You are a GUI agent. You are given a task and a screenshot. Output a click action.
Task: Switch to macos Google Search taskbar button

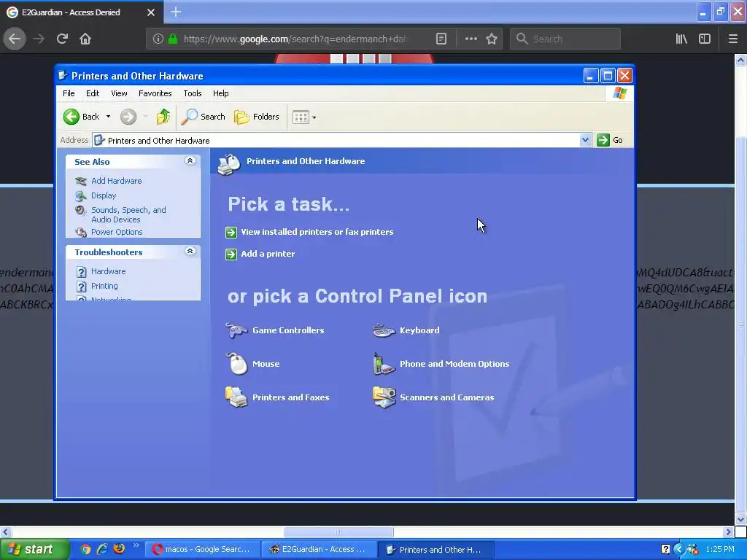(x=202, y=550)
